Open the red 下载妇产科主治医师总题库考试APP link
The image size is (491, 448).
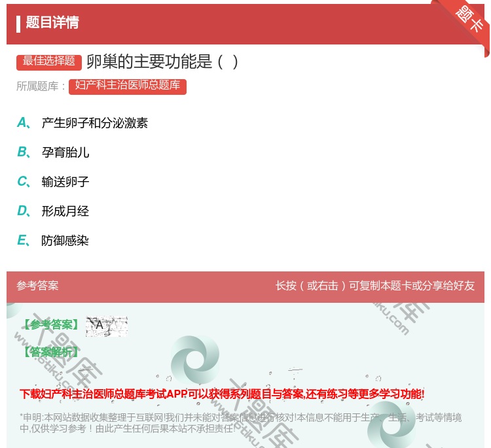[221, 394]
